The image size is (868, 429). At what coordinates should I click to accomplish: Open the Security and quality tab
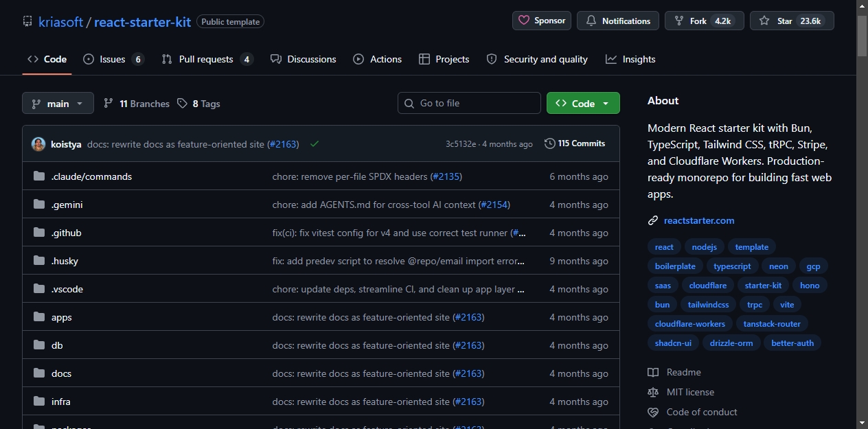(537, 59)
